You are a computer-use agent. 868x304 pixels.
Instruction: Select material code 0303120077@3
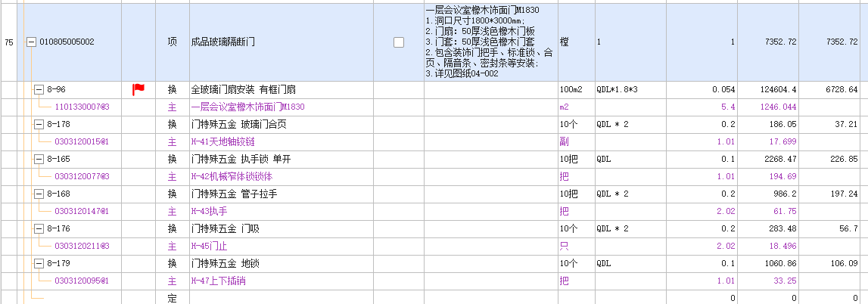82,177
